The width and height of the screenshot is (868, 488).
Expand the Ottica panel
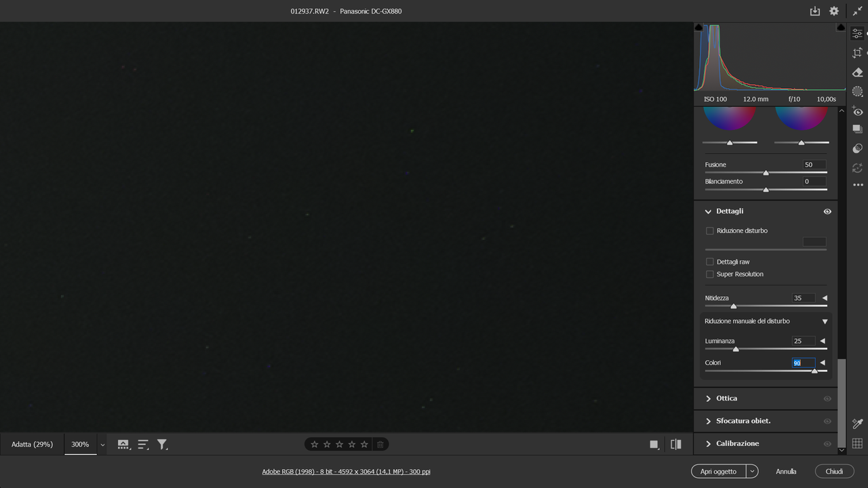[x=708, y=399]
